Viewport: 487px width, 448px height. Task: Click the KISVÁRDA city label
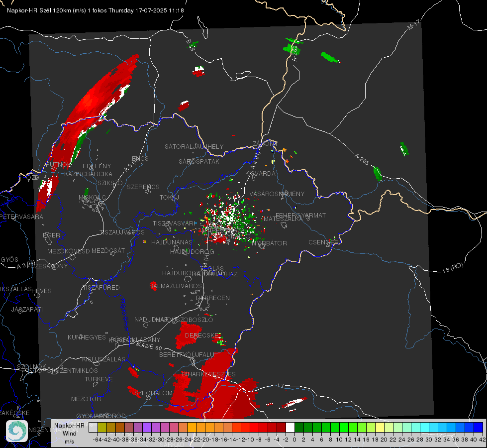click(x=261, y=174)
